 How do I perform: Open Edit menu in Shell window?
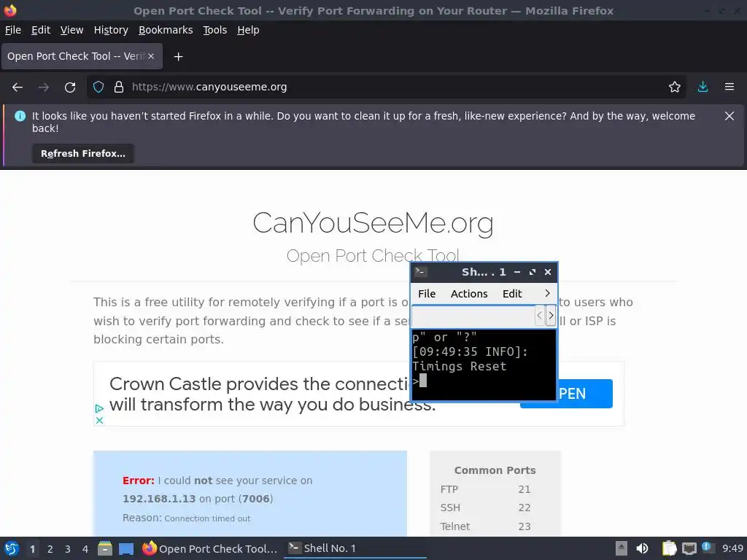(512, 294)
